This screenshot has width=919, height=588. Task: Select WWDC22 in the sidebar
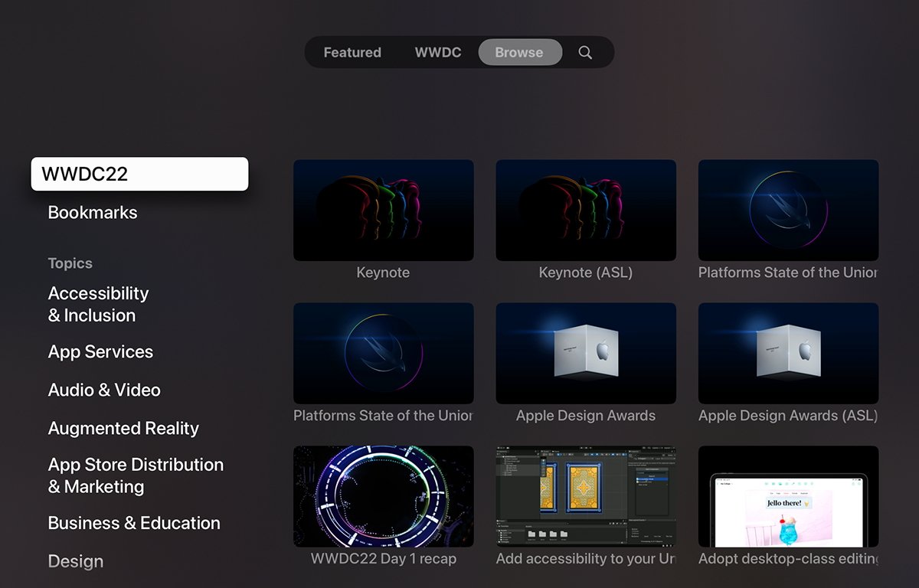point(139,174)
